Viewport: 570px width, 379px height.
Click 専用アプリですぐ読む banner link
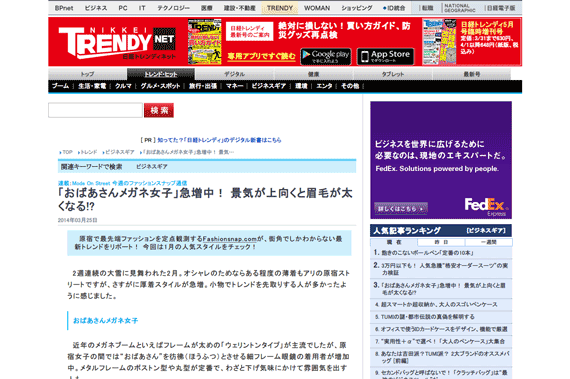coord(261,56)
